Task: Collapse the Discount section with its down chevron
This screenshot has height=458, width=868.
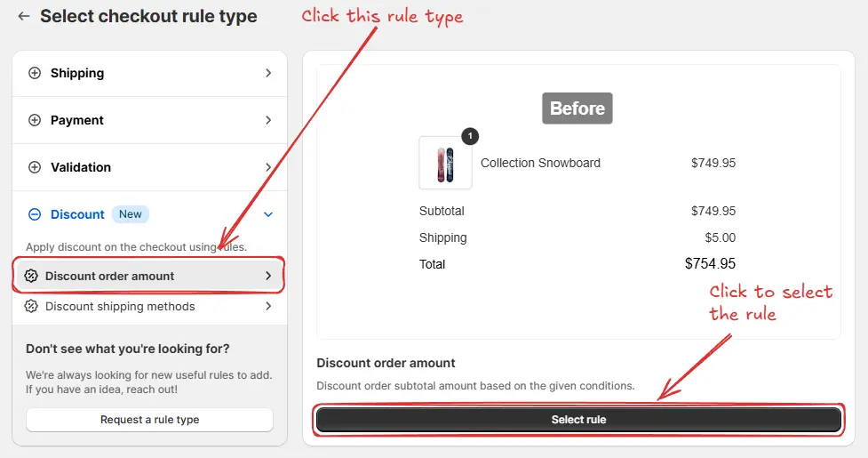Action: point(268,214)
